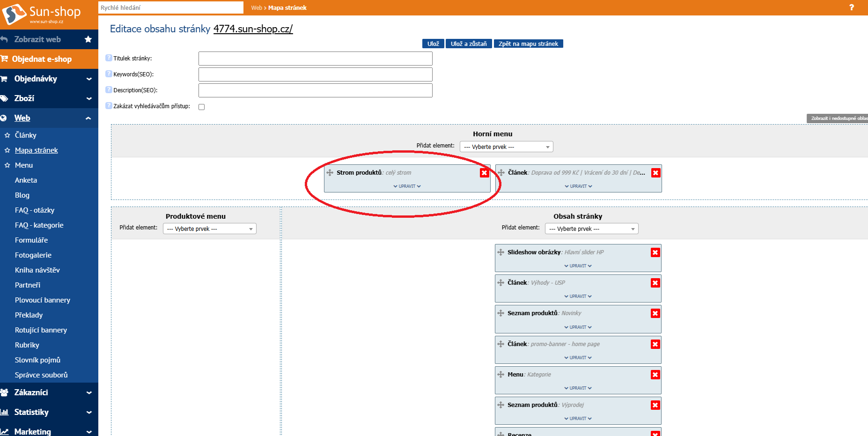Open the 4774.sun-shop.cz page link
The height and width of the screenshot is (436, 868).
pyautogui.click(x=253, y=29)
